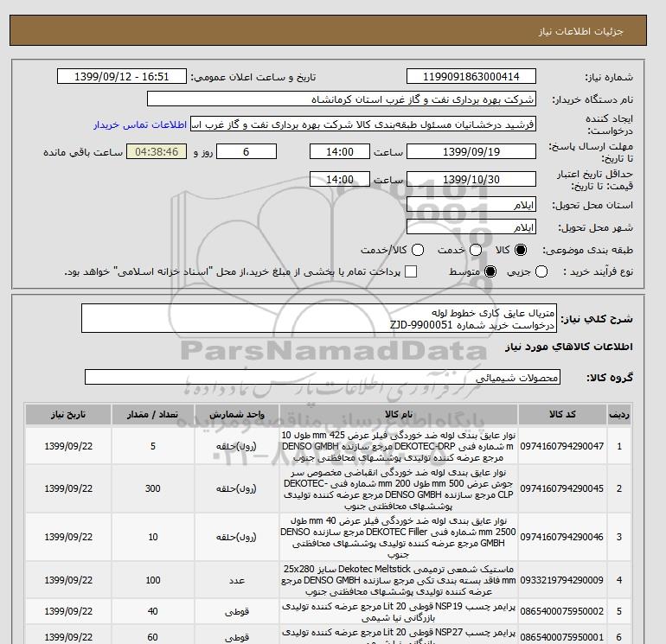Viewport: 666px width, 644px height.
Task: Click quantity 100 in row 4
Action: tap(153, 580)
